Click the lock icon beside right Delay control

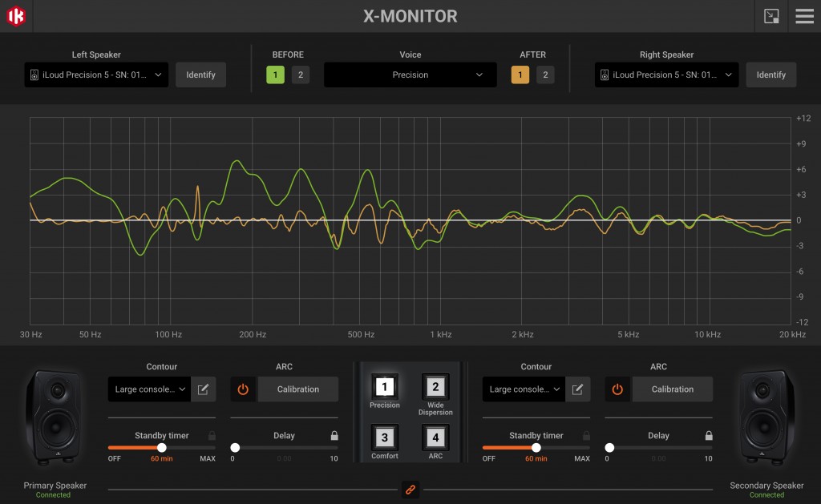pos(708,435)
